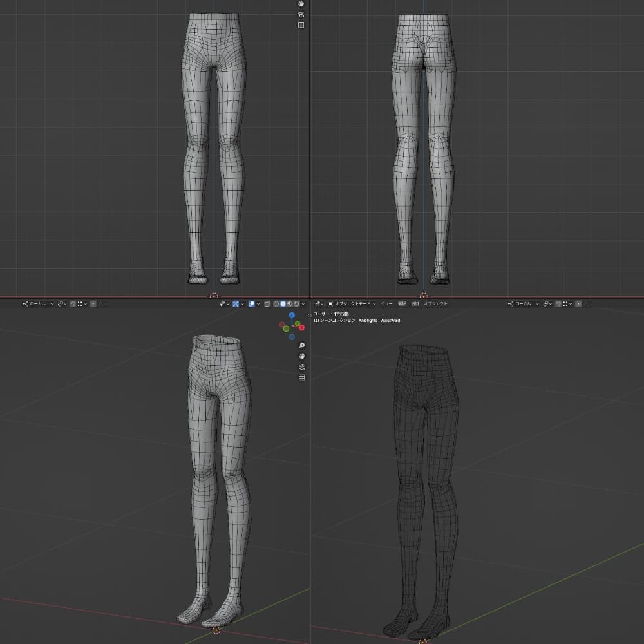This screenshot has width=644, height=644.
Task: Click the perspective/orthographic grid icon in the top-left viewport
Action: pyautogui.click(x=301, y=25)
